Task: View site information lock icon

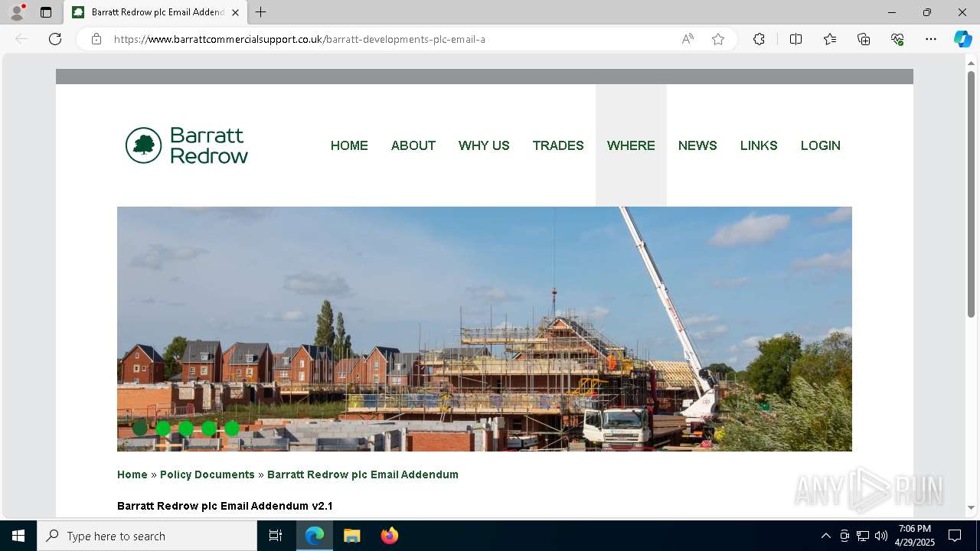Action: point(96,39)
